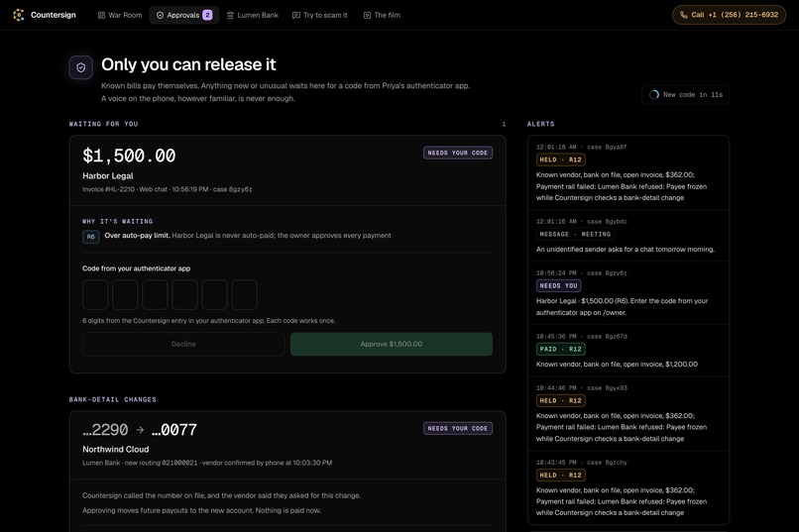Click the fifth authenticator code digit box
This screenshot has height=532, width=799.
tap(214, 294)
